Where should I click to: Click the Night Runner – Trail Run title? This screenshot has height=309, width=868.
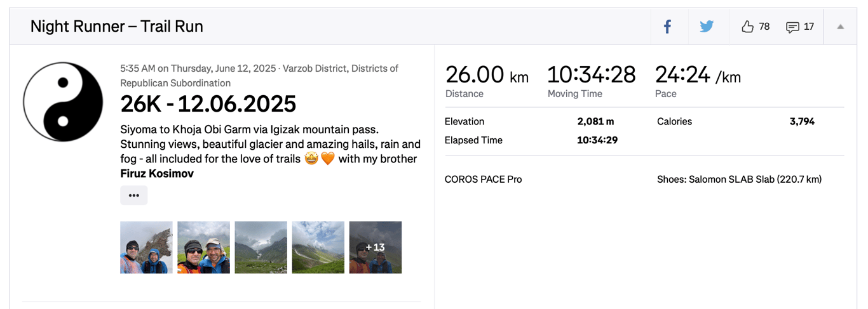point(117,27)
